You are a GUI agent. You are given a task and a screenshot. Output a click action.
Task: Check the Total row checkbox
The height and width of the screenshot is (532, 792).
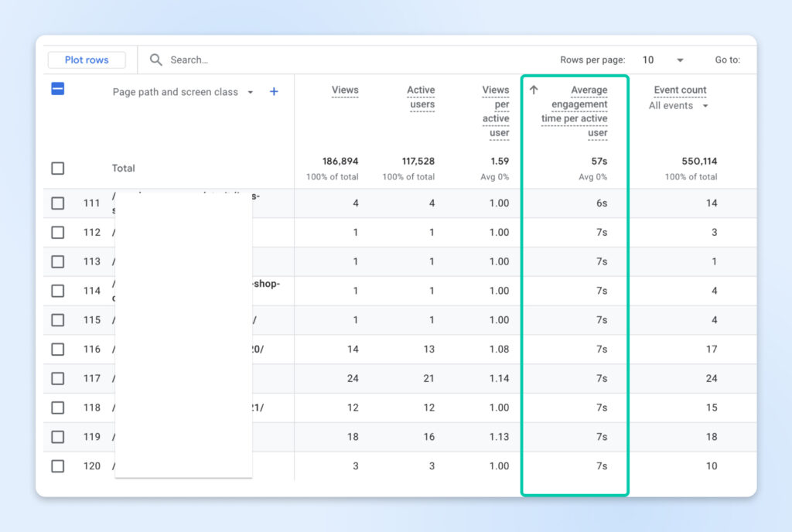click(58, 169)
